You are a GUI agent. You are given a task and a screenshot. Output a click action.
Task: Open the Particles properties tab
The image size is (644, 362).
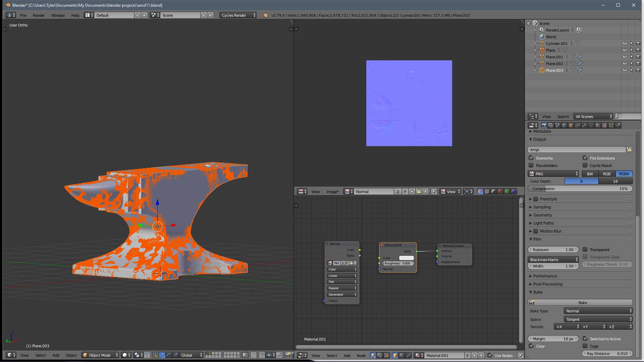click(611, 125)
